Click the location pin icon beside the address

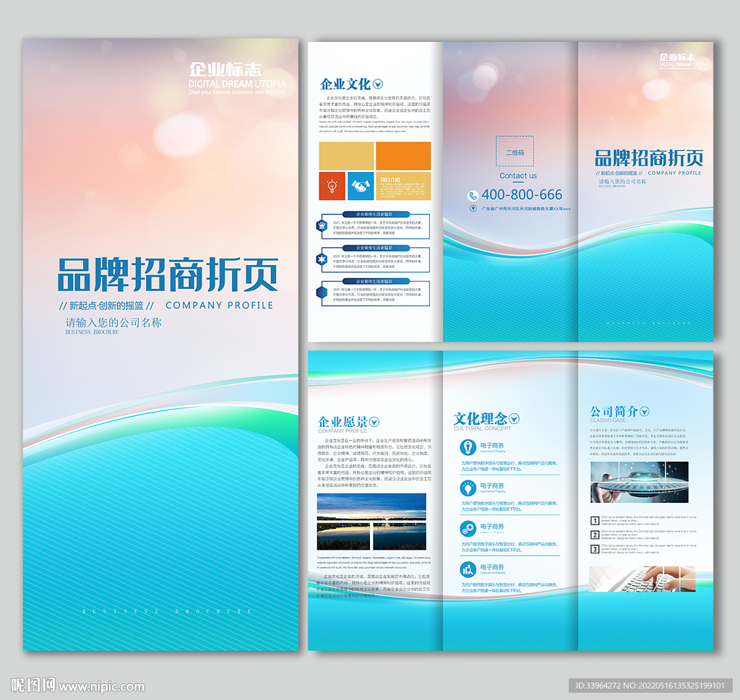point(473,209)
